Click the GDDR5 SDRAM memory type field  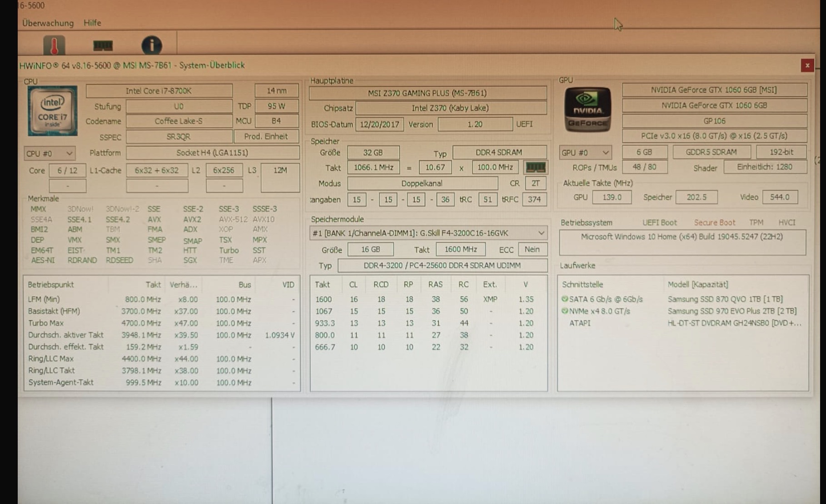coord(712,152)
